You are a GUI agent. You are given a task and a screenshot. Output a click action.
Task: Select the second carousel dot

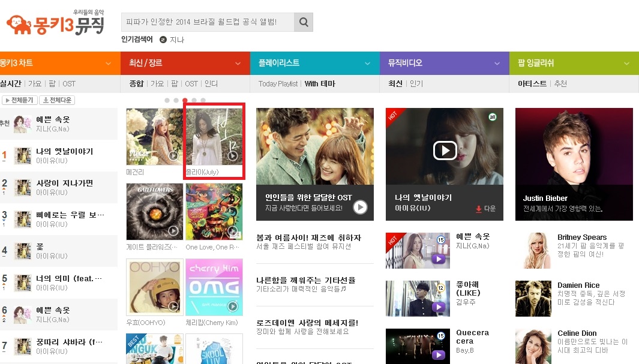(176, 100)
